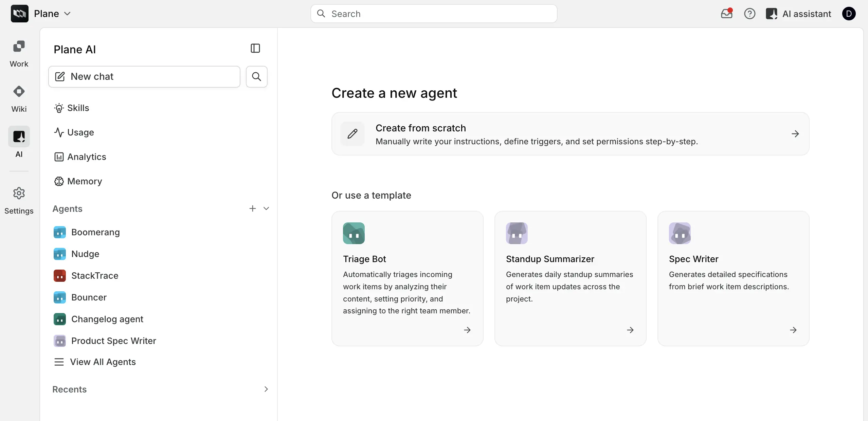Open Settings from the left rail

19,201
